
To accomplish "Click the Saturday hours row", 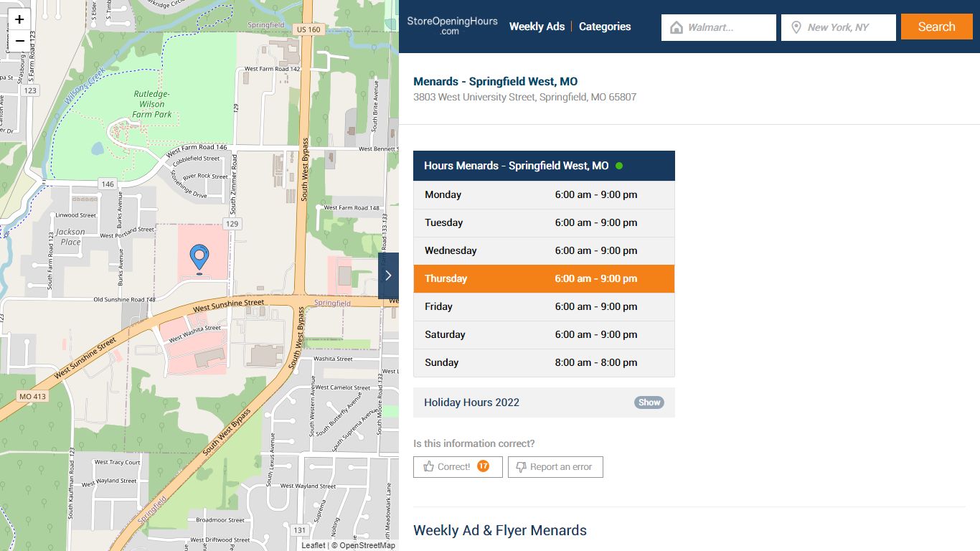I will 544,334.
